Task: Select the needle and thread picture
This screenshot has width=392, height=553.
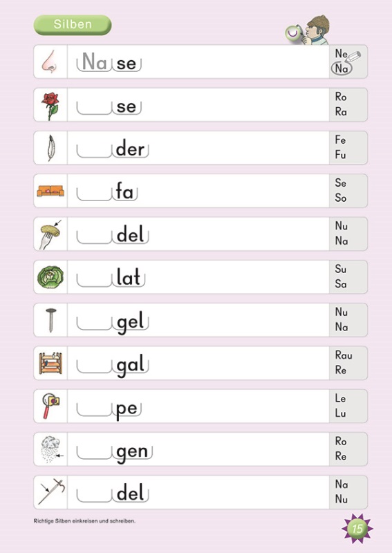Action: click(x=52, y=491)
